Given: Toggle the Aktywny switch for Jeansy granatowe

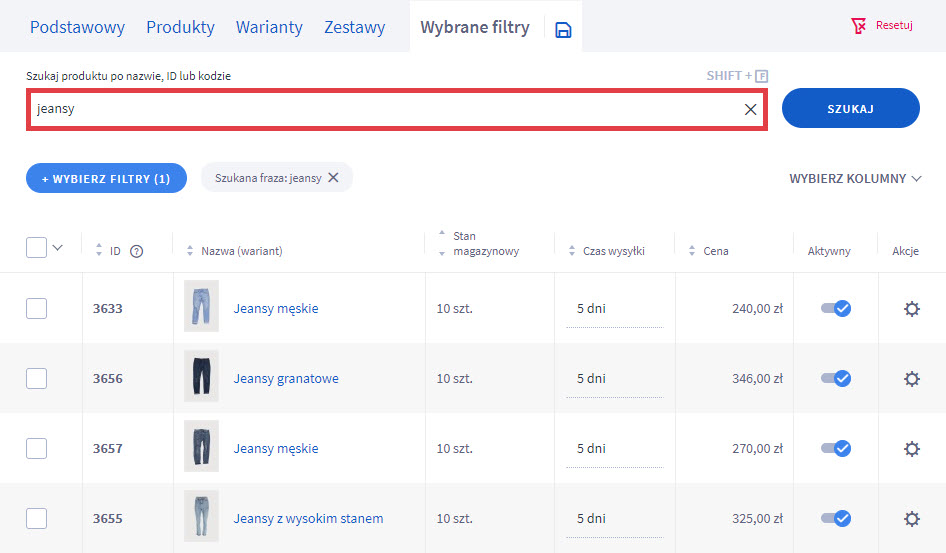Looking at the screenshot, I should click(836, 378).
